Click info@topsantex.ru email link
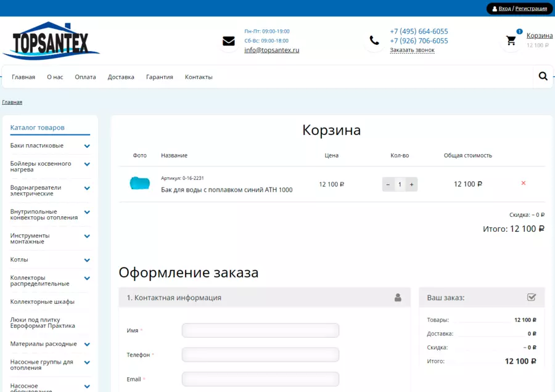The height and width of the screenshot is (392, 555). coord(271,50)
